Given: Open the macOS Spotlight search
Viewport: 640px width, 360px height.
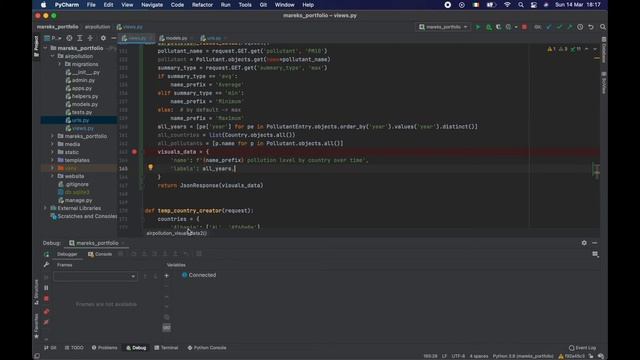Looking at the screenshot, I should [x=521, y=5].
